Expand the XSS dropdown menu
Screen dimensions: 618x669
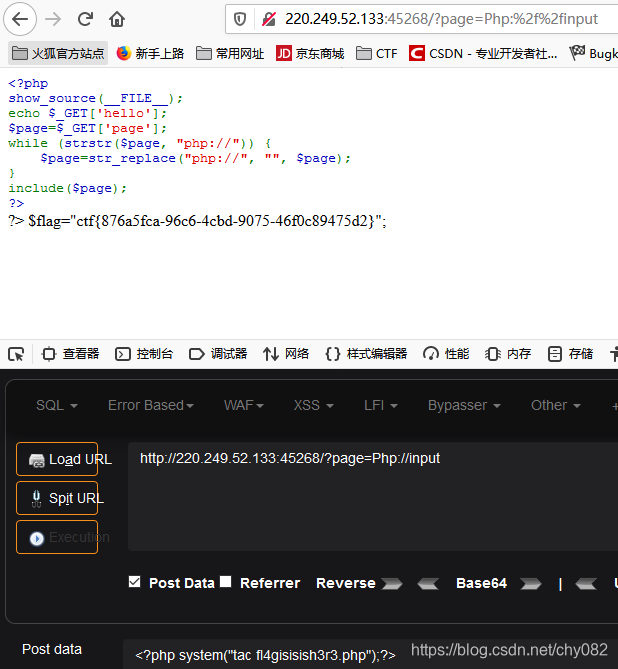314,405
